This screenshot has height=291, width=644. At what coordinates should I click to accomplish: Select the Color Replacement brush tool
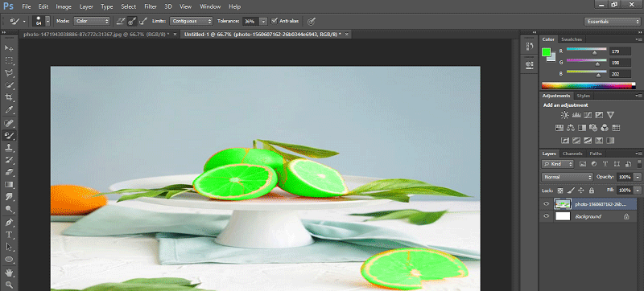click(x=9, y=135)
